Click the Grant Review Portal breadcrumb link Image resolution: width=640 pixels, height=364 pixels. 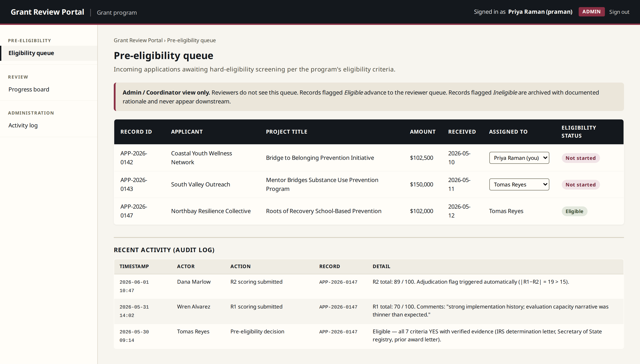point(138,40)
